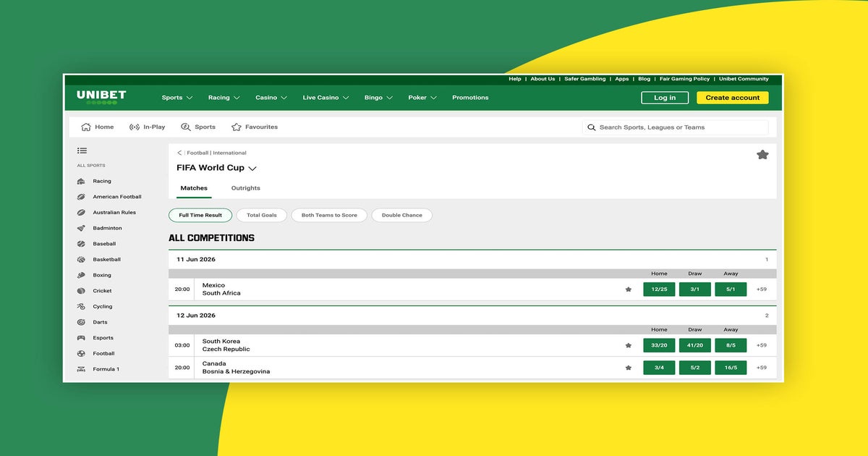Open the About Us link
The height and width of the screenshot is (456, 868).
click(x=542, y=79)
